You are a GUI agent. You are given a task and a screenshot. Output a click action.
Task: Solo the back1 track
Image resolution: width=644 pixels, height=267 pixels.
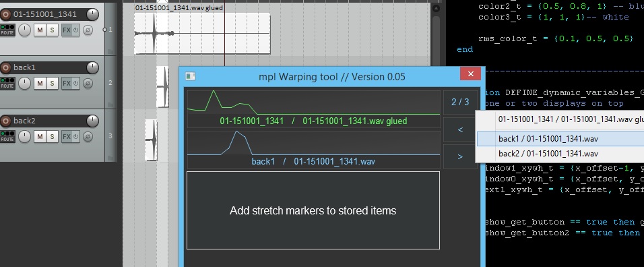tap(52, 84)
